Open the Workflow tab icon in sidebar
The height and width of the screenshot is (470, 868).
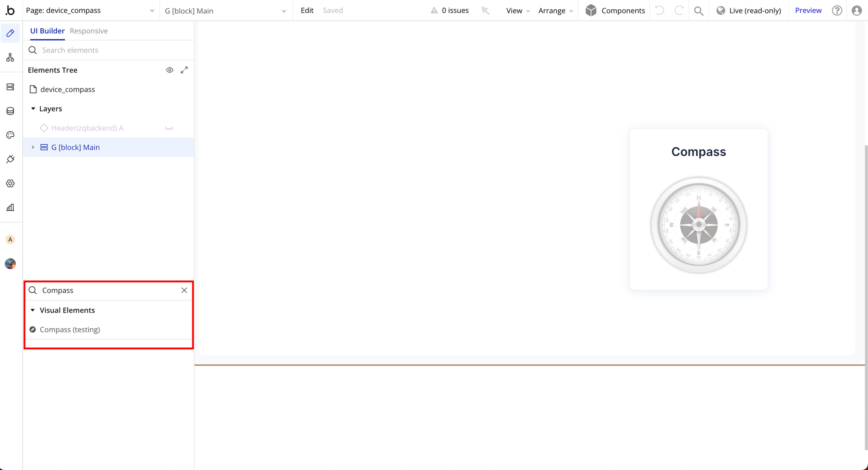pos(10,58)
